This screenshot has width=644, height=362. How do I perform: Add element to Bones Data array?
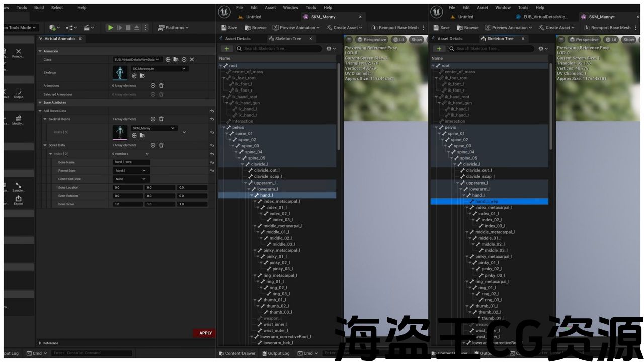tap(153, 145)
